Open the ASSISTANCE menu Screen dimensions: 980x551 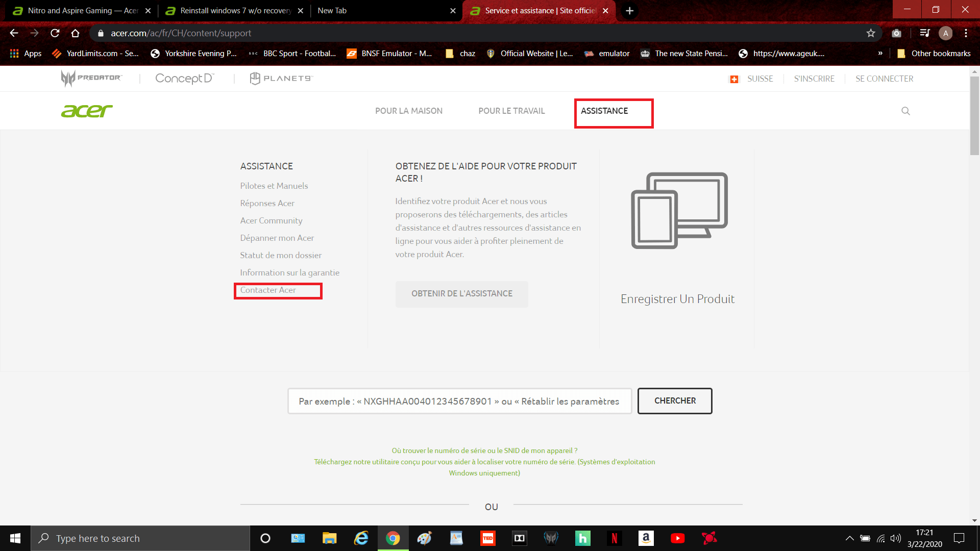click(604, 111)
